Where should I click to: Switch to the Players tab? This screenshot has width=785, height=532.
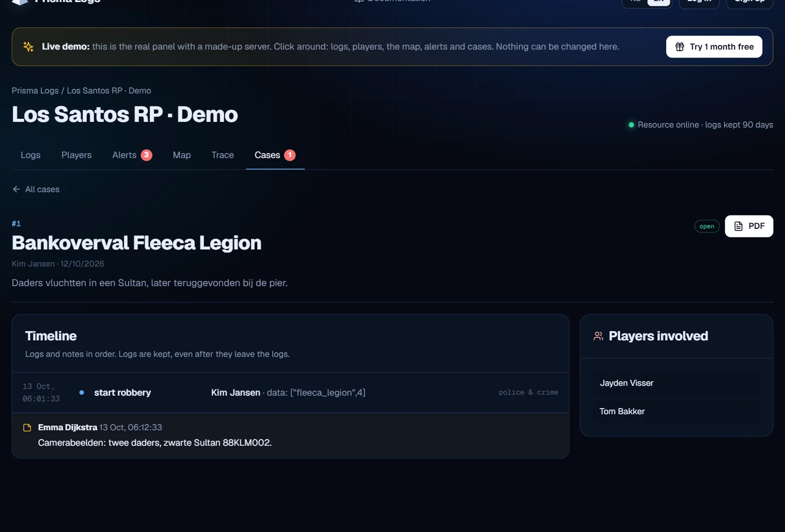click(x=76, y=155)
